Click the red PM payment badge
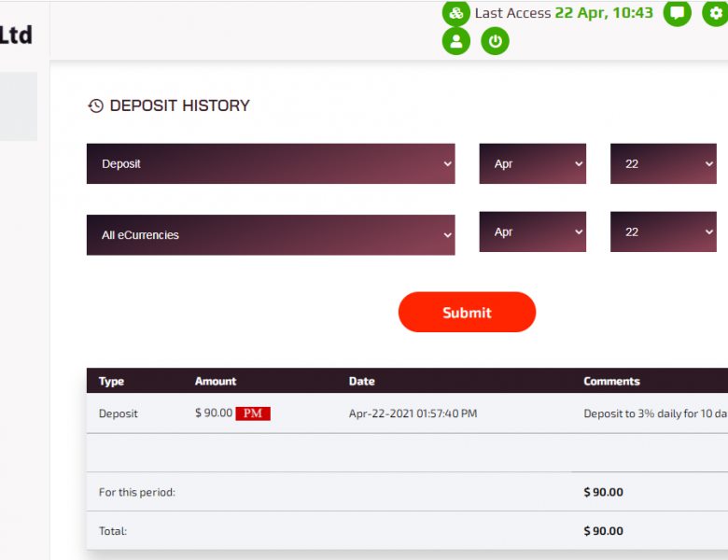Image resolution: width=728 pixels, height=560 pixels. 253,413
